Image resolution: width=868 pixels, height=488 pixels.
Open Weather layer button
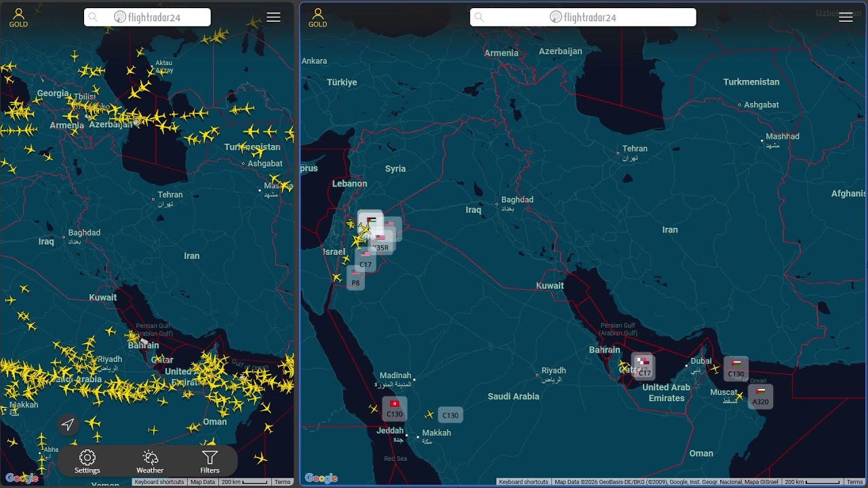[150, 462]
